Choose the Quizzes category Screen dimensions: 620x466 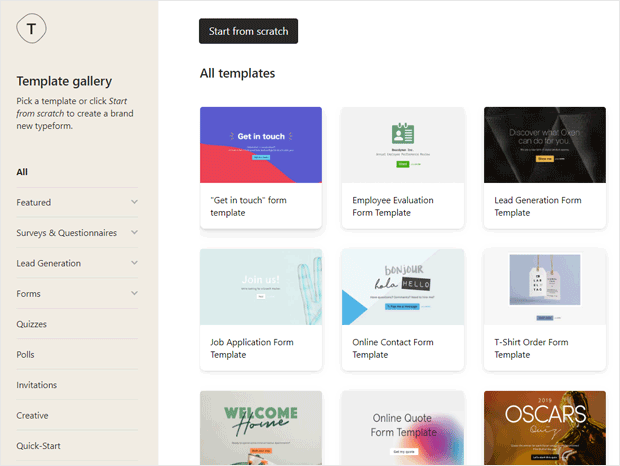[x=32, y=324]
